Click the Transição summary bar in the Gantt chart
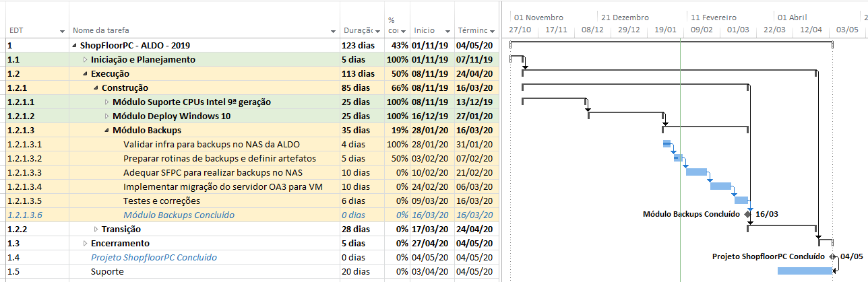868x282 pixels. tap(783, 226)
